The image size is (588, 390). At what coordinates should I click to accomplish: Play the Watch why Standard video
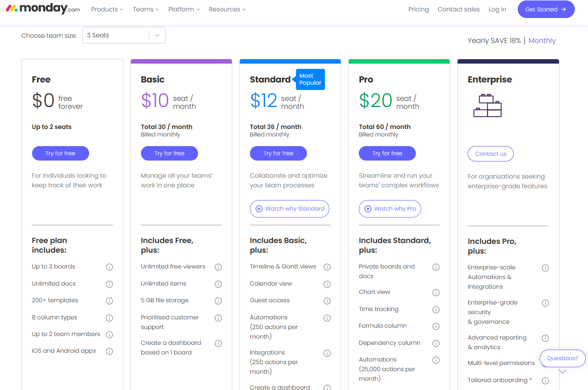click(289, 209)
